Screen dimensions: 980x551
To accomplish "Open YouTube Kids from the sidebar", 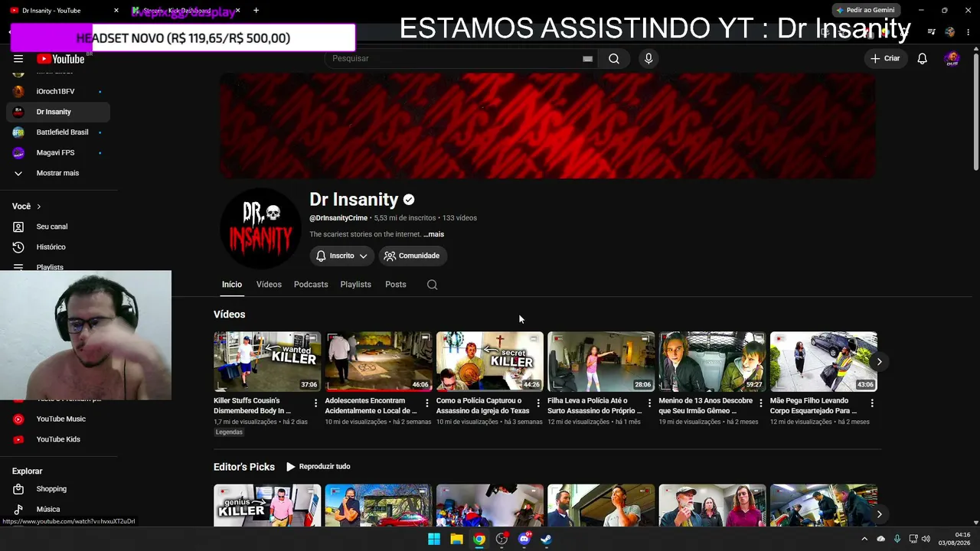I will [x=58, y=439].
